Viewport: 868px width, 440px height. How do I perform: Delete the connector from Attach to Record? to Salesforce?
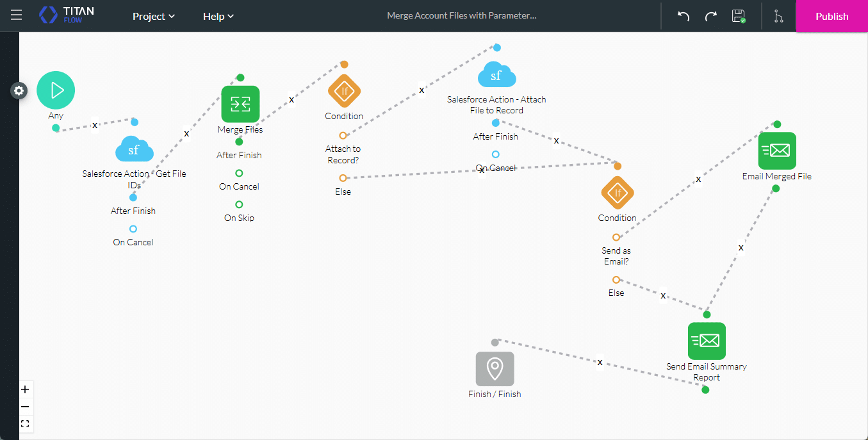coord(422,90)
